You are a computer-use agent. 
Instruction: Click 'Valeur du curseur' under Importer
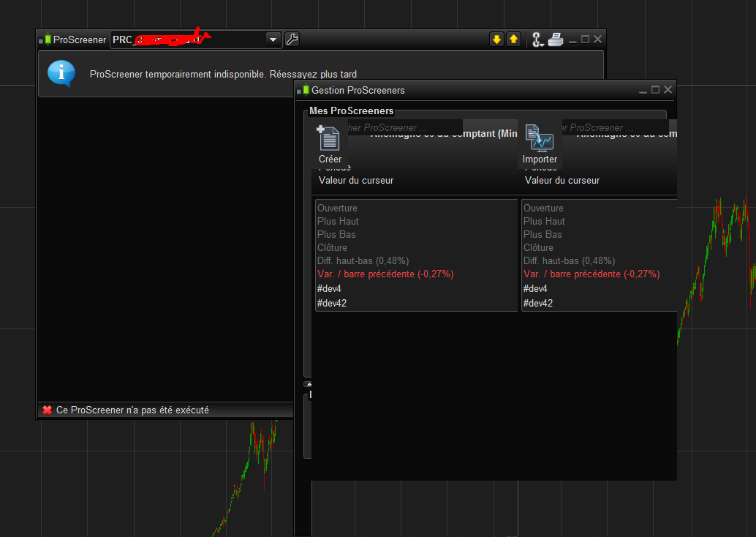pyautogui.click(x=562, y=180)
